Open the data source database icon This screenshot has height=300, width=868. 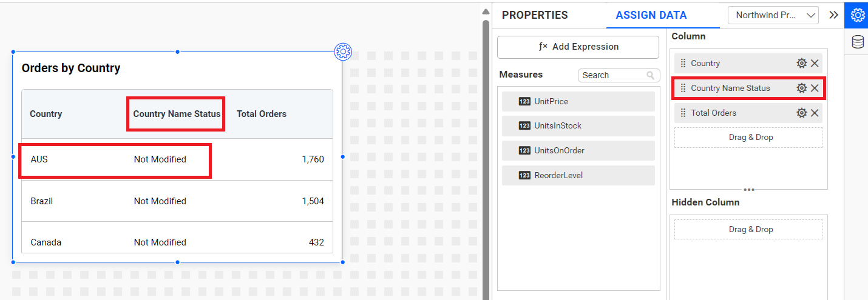[x=857, y=42]
